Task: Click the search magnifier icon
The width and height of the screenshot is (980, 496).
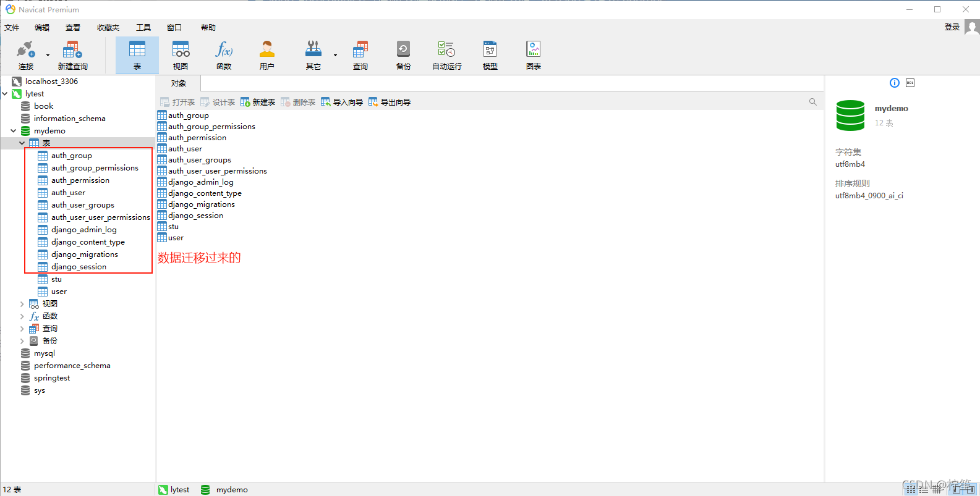Action: 813,102
